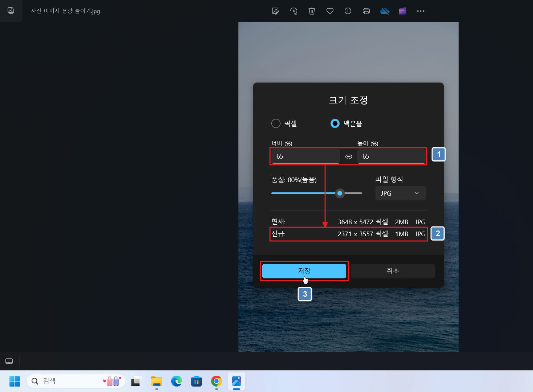Click the Edit image icon in top toolbar
533x392 pixels.
click(275, 11)
